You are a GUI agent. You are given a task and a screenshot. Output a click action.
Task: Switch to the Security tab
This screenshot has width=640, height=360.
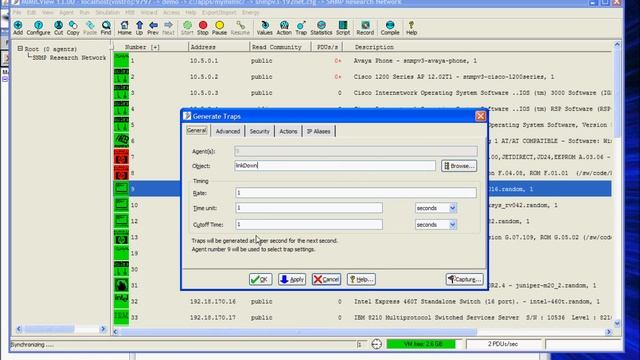[260, 131]
